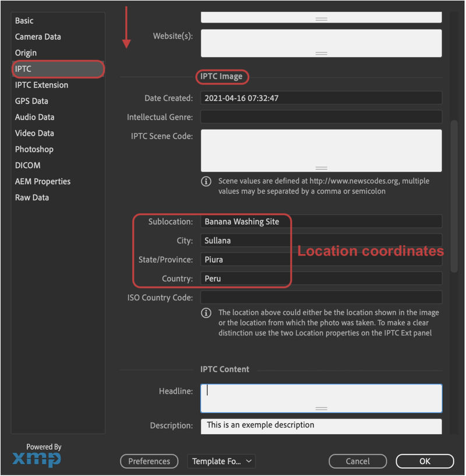Click info icon beside scene values note
Viewport: 466px width, 476px height.
pyautogui.click(x=206, y=182)
